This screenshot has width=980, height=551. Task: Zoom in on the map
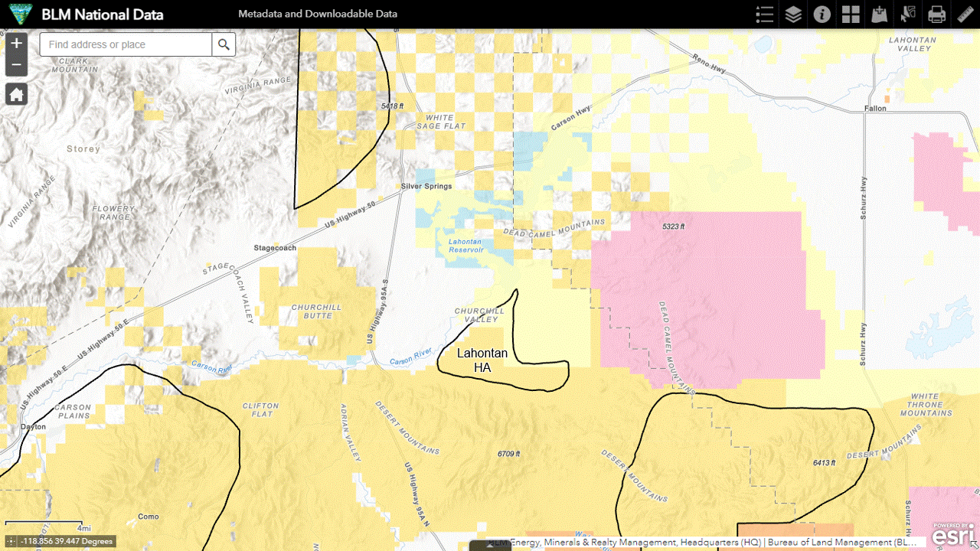coord(16,44)
